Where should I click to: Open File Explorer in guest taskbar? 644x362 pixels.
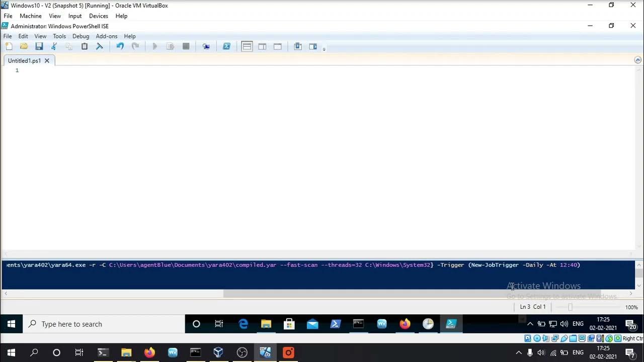(x=266, y=324)
